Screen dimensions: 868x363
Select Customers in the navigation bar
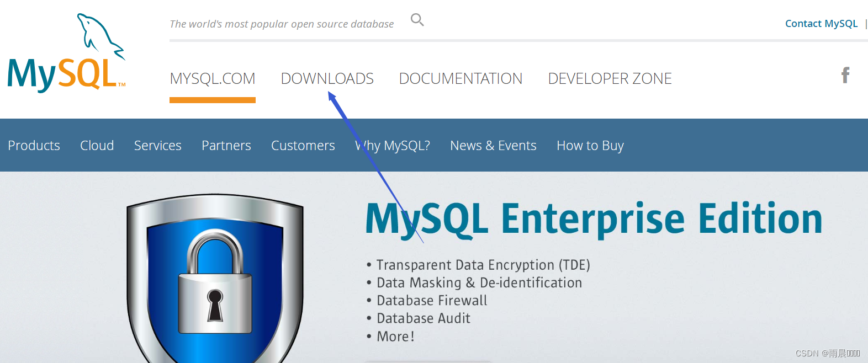[x=303, y=146]
